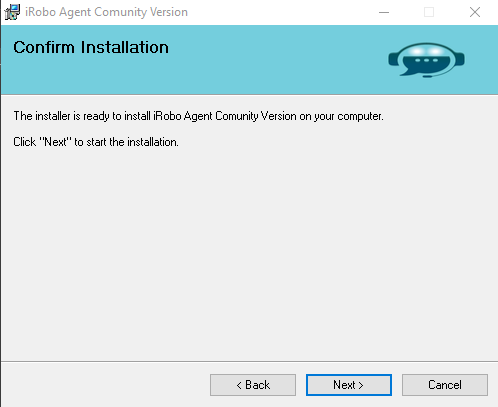Click the empty teal banner area beside the heading
This screenshot has width=498, height=407.
[x=273, y=60]
